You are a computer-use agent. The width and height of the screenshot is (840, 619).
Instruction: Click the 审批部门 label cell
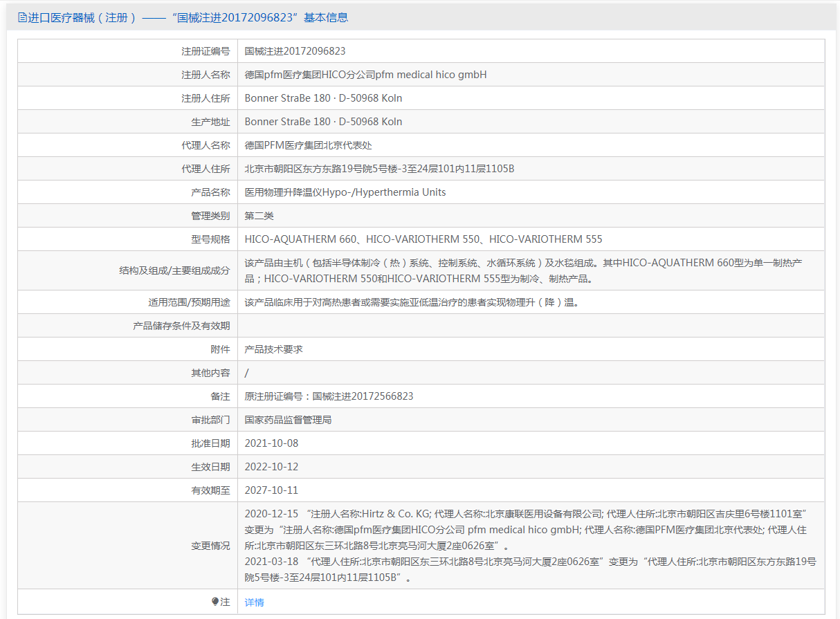pos(128,420)
